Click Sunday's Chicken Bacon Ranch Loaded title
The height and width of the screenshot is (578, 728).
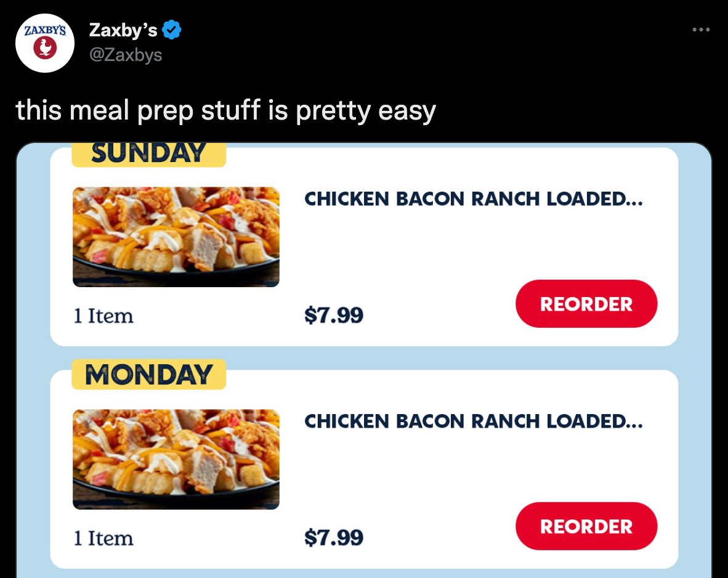click(x=473, y=199)
